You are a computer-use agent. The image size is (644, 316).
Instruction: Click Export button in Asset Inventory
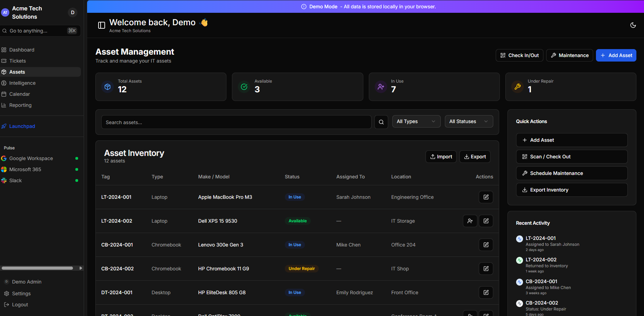point(475,157)
